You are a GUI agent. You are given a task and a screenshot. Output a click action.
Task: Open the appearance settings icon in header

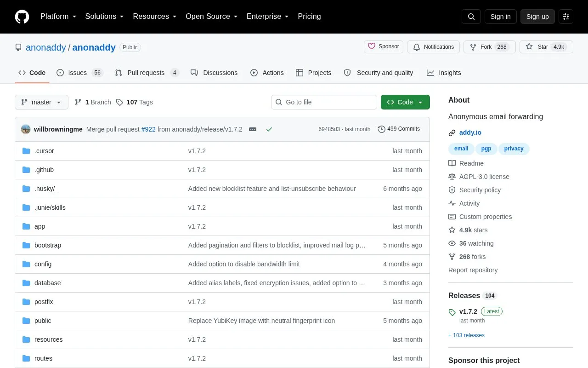click(566, 17)
